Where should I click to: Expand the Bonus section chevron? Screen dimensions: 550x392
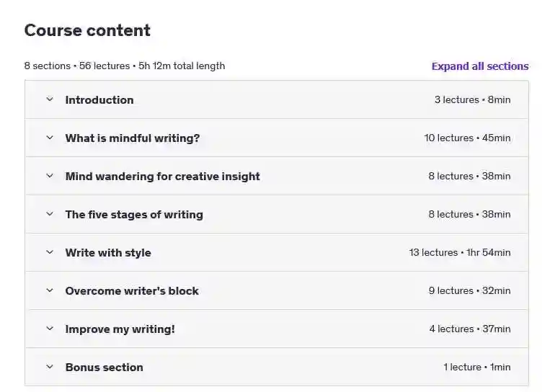click(x=50, y=367)
